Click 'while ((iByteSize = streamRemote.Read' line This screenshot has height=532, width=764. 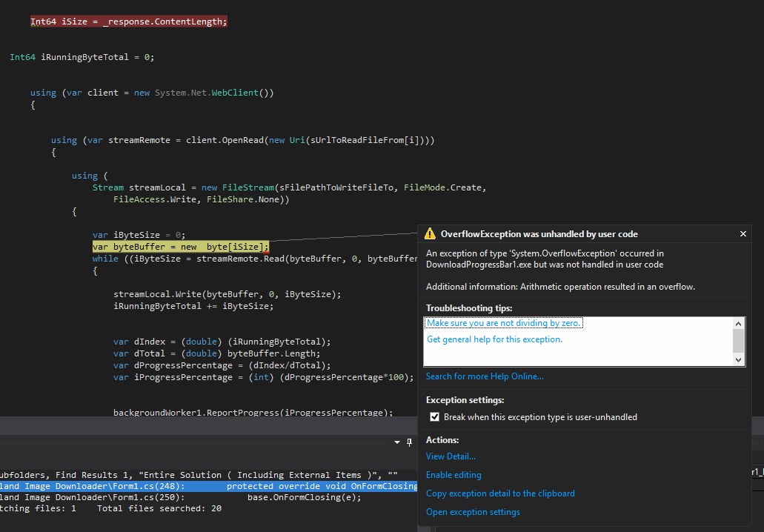pyautogui.click(x=255, y=259)
